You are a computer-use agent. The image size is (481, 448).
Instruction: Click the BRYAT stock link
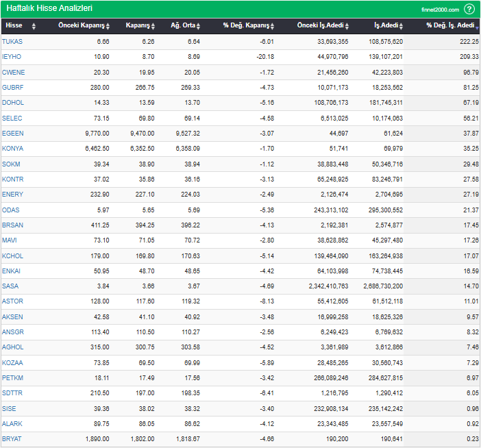[12, 438]
